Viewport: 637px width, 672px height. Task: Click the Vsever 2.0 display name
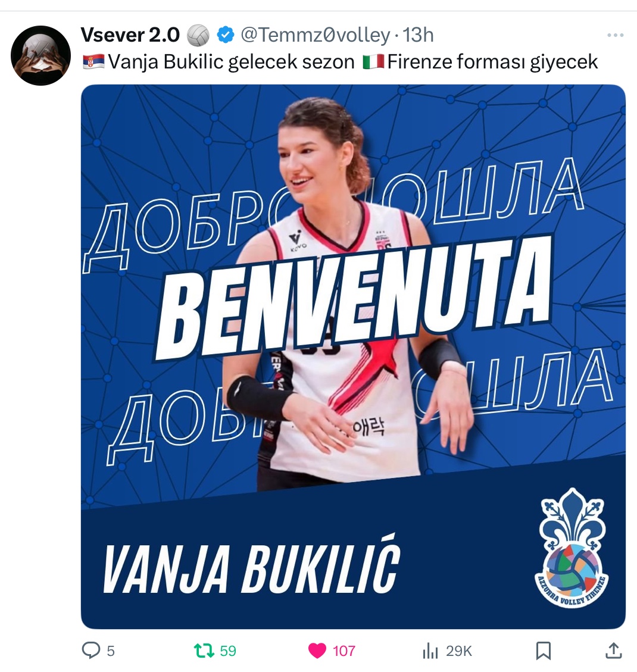tap(130, 35)
